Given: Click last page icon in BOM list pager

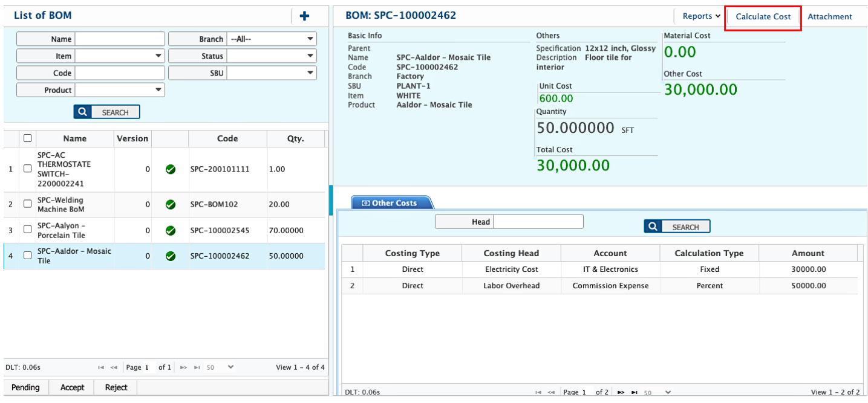Looking at the screenshot, I should coord(197,367).
